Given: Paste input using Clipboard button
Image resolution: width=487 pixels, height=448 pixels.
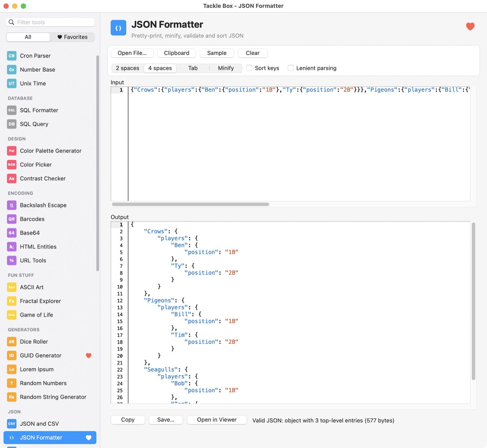Looking at the screenshot, I should click(x=177, y=53).
